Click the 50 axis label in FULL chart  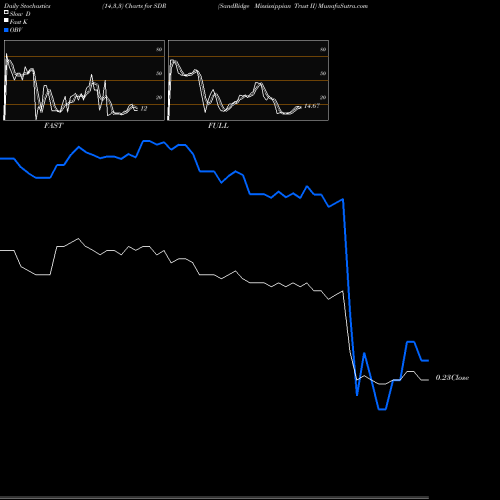(x=323, y=73)
